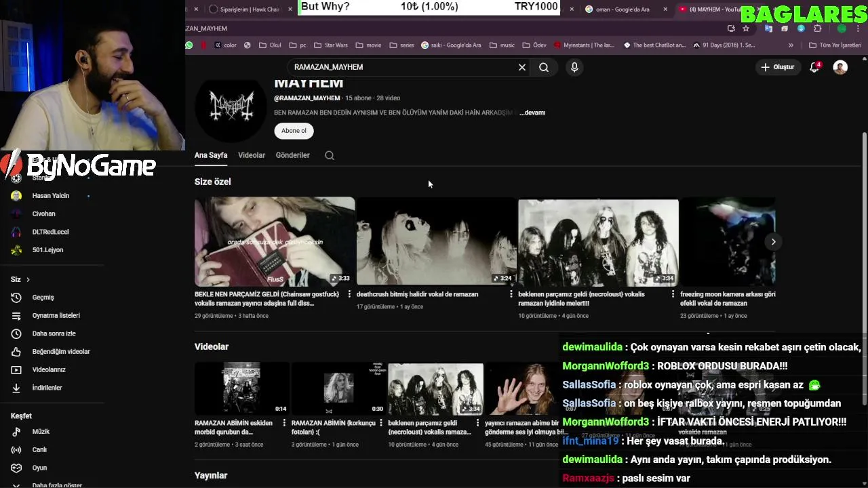Open the series bookmarks folder
The image size is (868, 488).
(x=401, y=45)
